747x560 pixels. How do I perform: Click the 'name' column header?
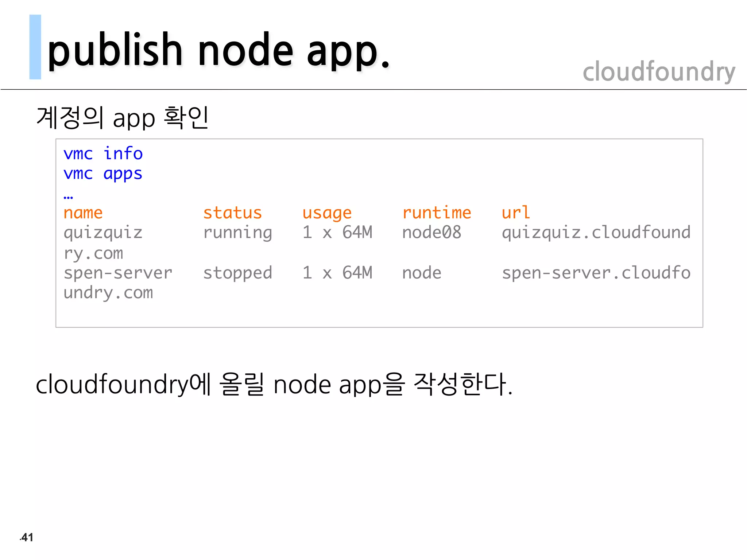83,213
